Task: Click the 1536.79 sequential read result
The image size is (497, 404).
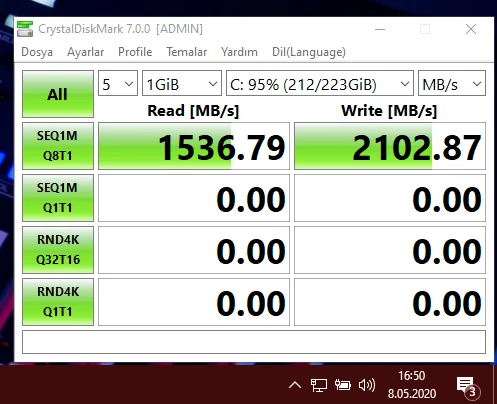Action: point(194,146)
